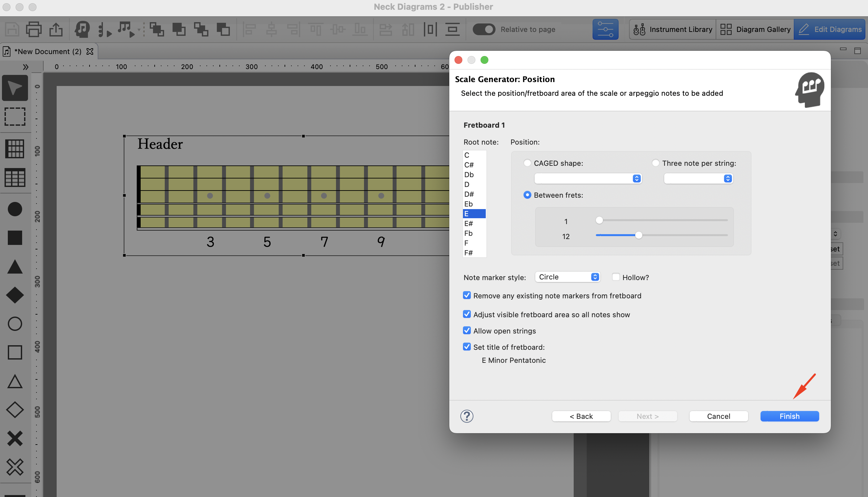This screenshot has width=868, height=497.
Task: Select the filled triangle marker tool
Action: [15, 267]
